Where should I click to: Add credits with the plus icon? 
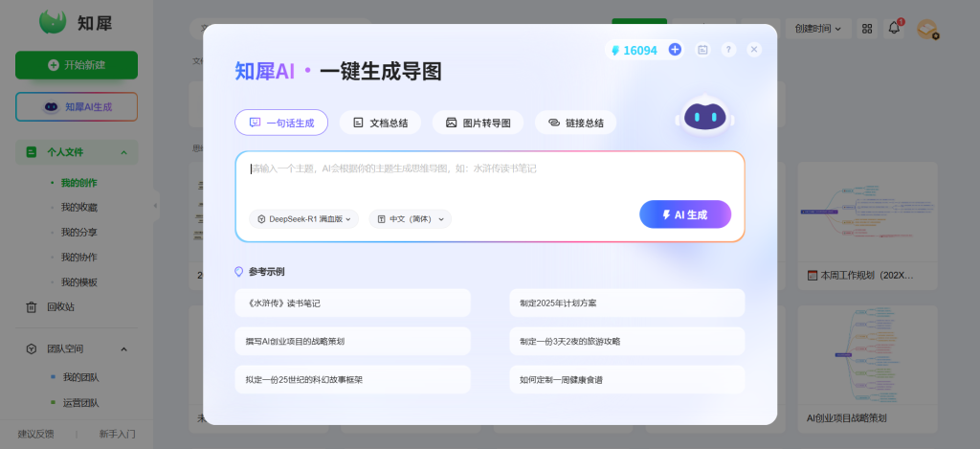675,50
